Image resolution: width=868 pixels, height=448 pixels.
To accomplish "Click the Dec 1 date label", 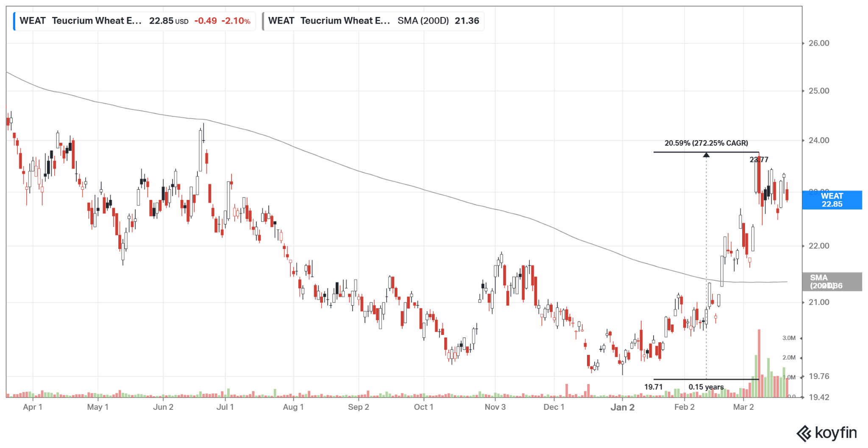I will point(554,407).
